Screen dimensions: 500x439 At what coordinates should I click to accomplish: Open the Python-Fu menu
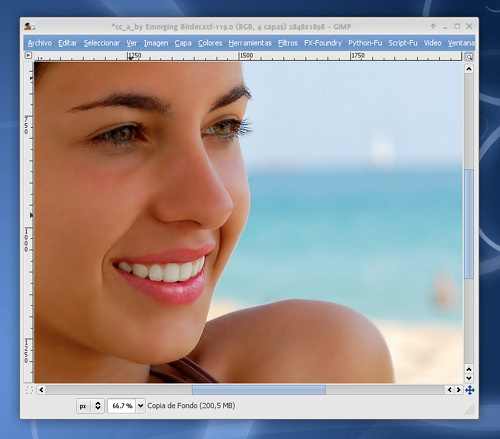365,43
